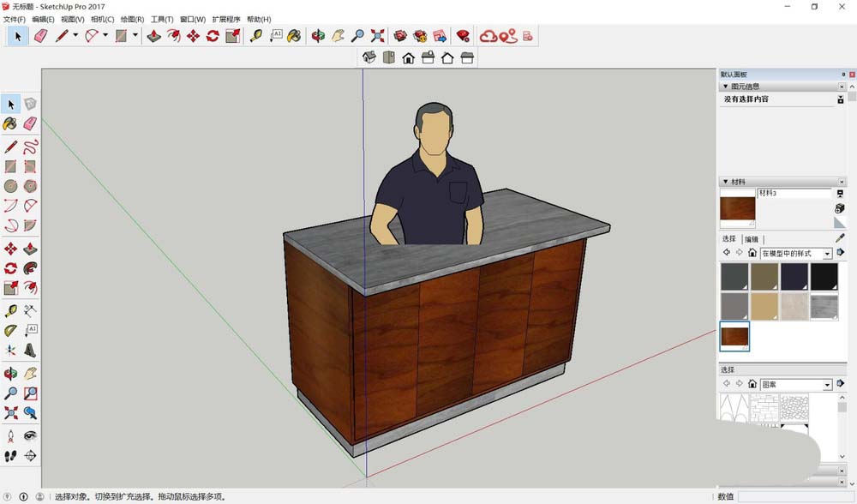This screenshot has height=504, width=857.
Task: Pick the material eyedropper sample tool
Action: [840, 238]
